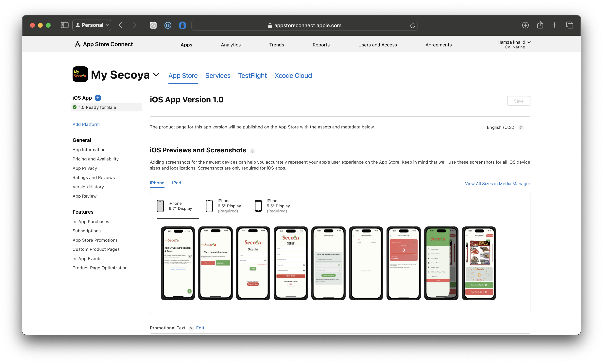This screenshot has width=603, height=364.
Task: Click the appstoreconnect.apple.com address bar
Action: (x=304, y=25)
